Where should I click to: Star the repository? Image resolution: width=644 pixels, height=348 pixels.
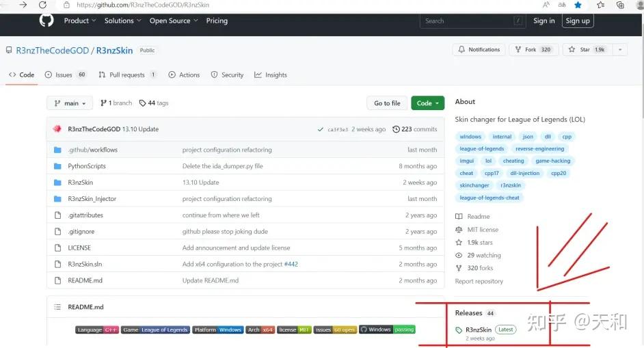[x=588, y=50]
